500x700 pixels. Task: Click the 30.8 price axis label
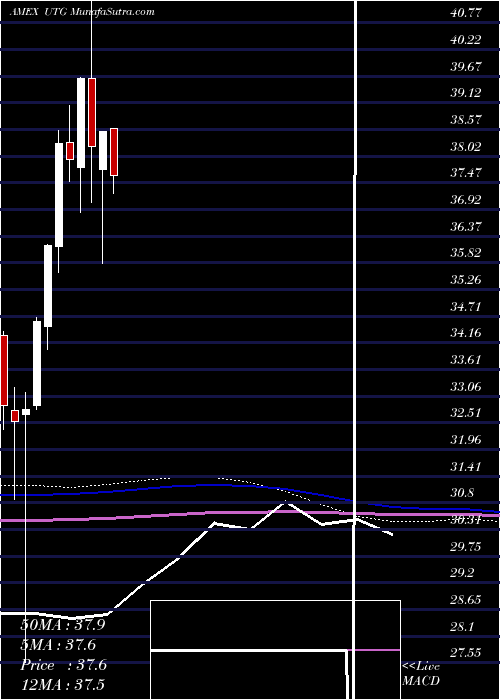(463, 493)
